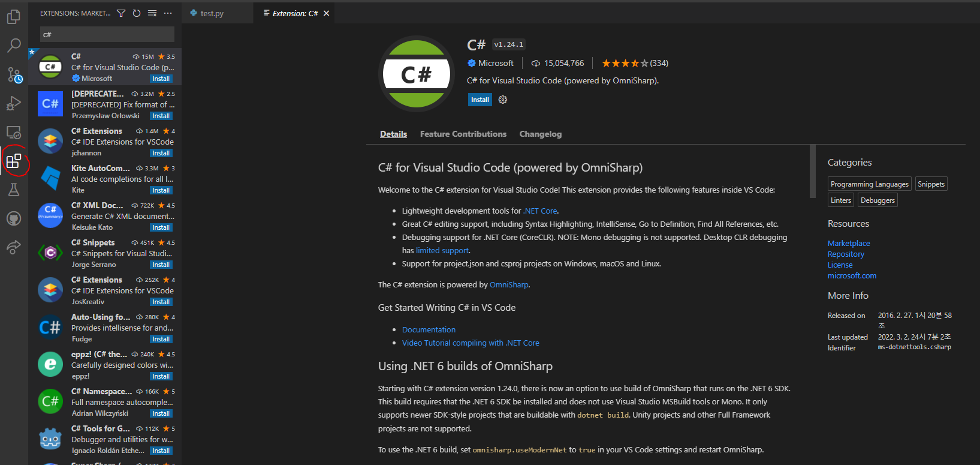Select the Extension: C# editor tab
Screen dimensions: 980x465
tap(294, 13)
